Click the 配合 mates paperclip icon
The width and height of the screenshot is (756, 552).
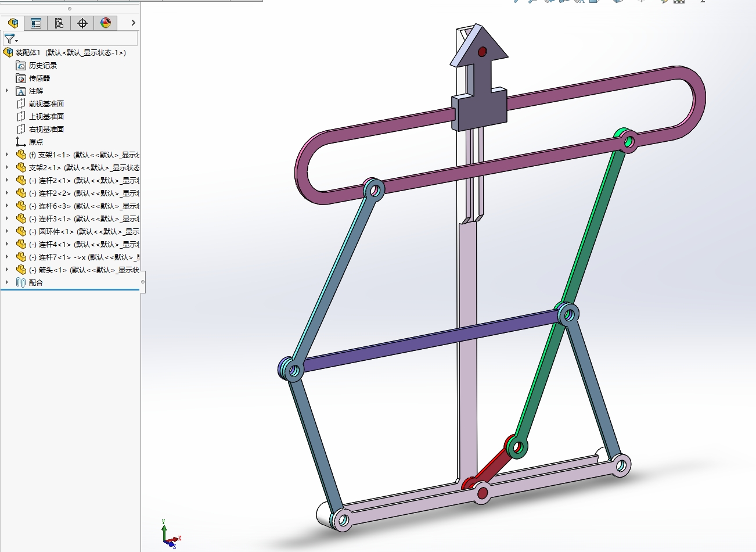21,282
